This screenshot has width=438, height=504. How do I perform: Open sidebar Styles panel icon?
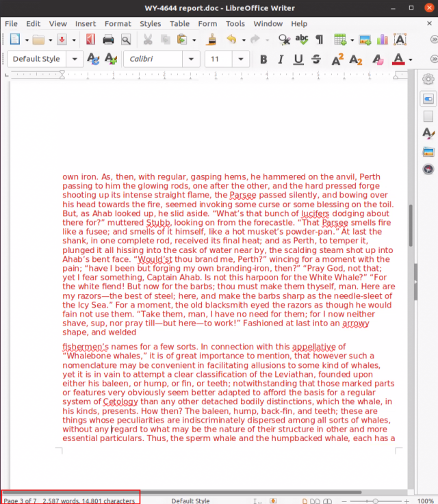click(428, 133)
